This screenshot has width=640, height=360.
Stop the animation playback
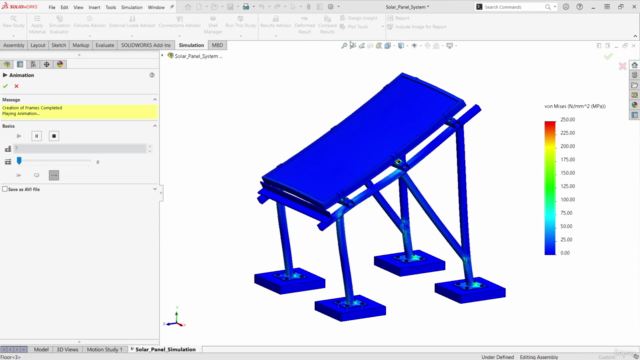coord(54,136)
